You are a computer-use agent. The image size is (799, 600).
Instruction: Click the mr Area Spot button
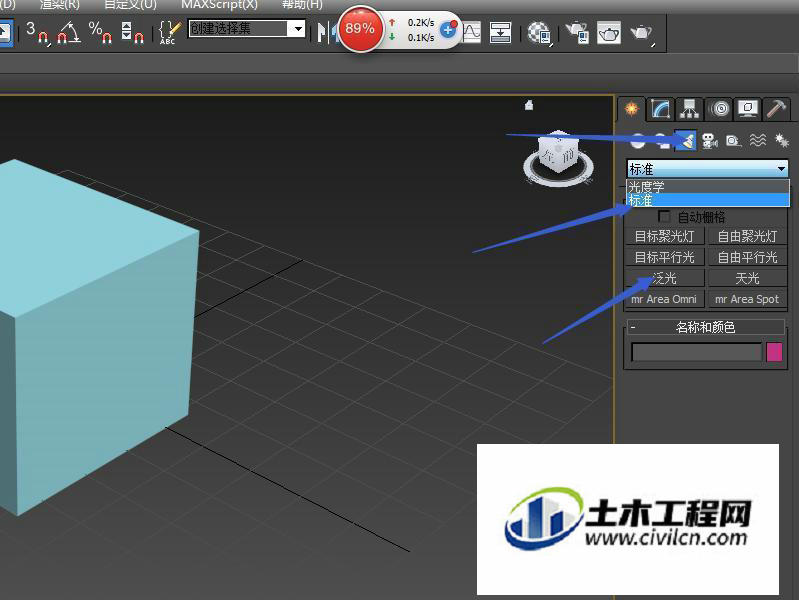(x=748, y=299)
